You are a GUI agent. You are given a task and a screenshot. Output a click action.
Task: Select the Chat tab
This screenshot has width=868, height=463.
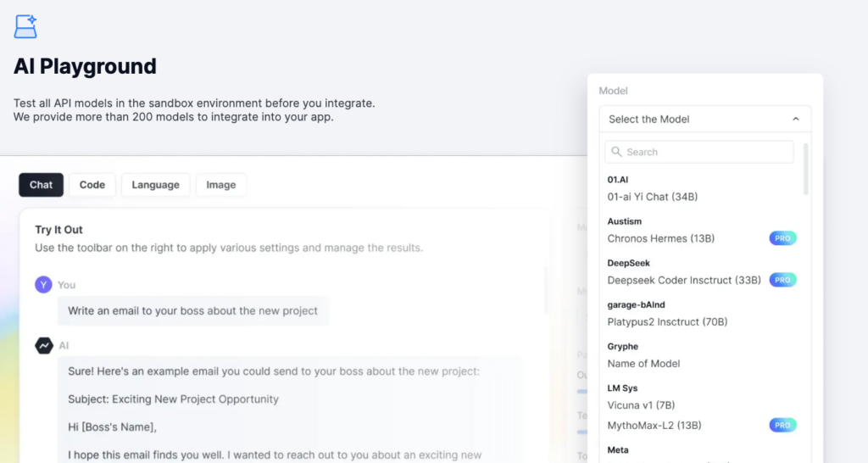tap(41, 185)
